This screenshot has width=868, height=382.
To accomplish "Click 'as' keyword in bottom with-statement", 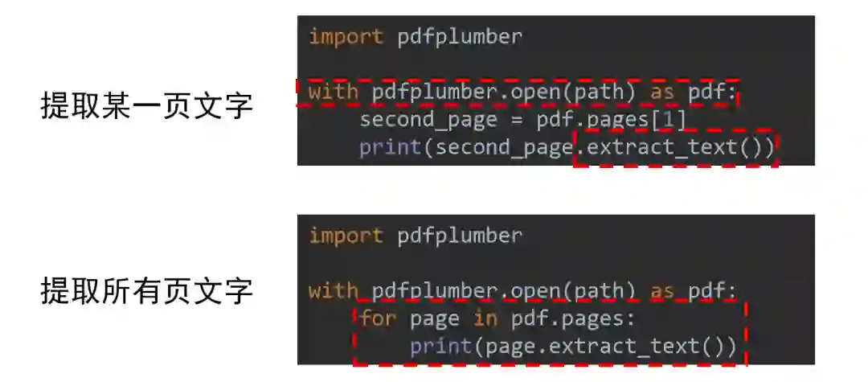I will (x=662, y=292).
